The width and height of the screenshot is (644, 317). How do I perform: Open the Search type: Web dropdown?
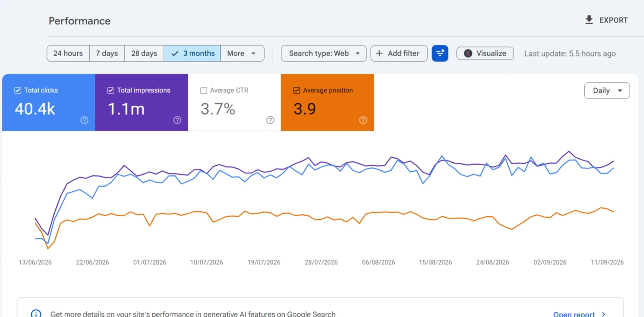(324, 53)
